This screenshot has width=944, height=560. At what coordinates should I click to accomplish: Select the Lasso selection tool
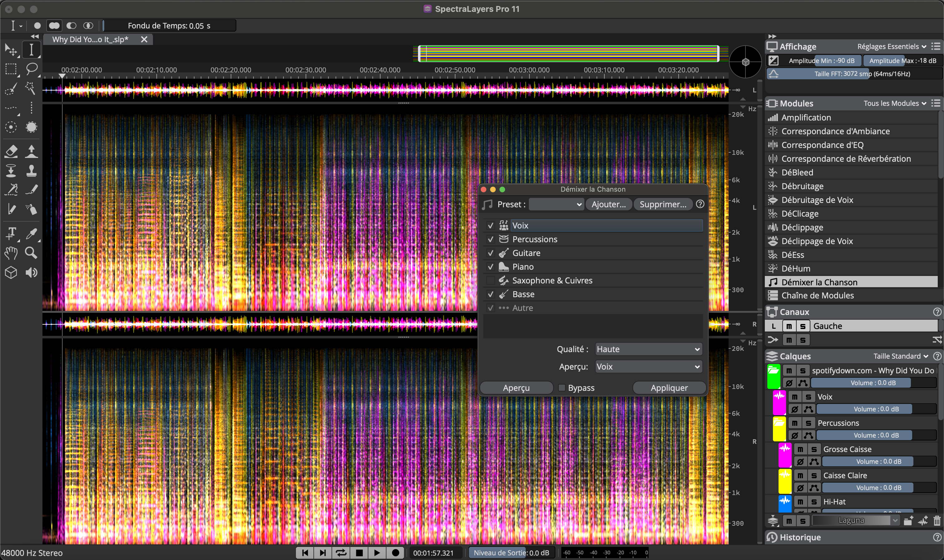pos(31,69)
